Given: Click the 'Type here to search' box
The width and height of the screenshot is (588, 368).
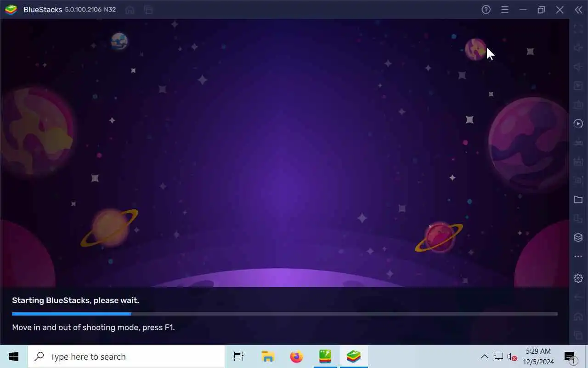Looking at the screenshot, I should coord(126,356).
